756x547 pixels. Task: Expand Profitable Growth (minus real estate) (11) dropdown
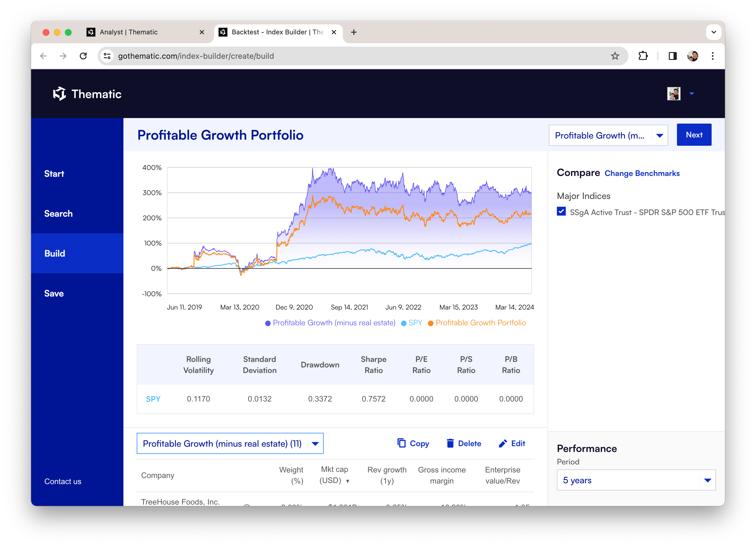point(230,443)
